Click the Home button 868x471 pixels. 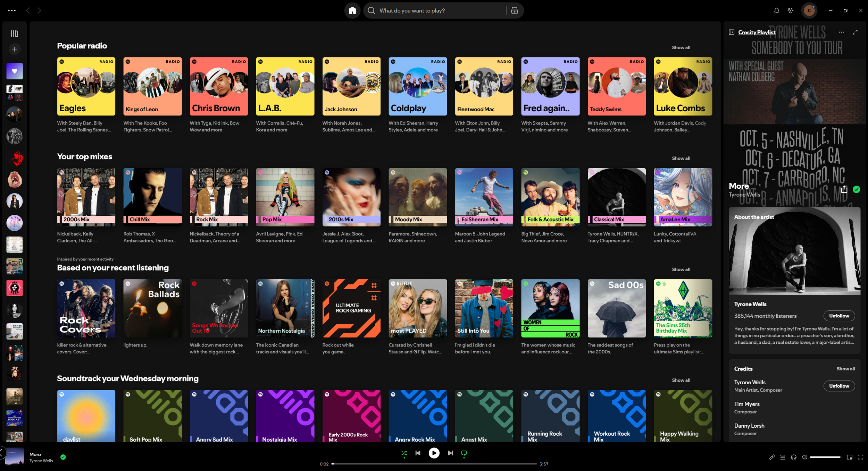(x=352, y=10)
